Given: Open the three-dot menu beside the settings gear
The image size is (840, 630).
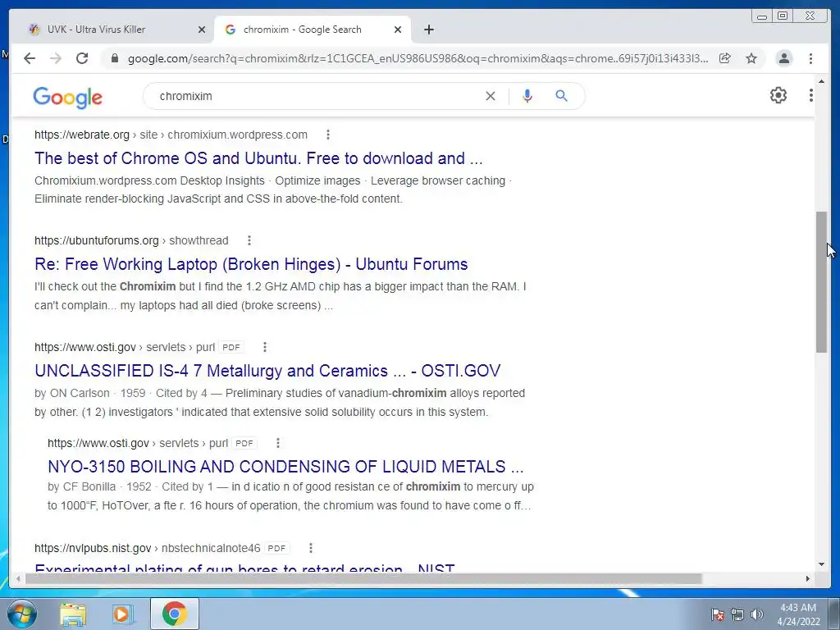Looking at the screenshot, I should point(810,95).
